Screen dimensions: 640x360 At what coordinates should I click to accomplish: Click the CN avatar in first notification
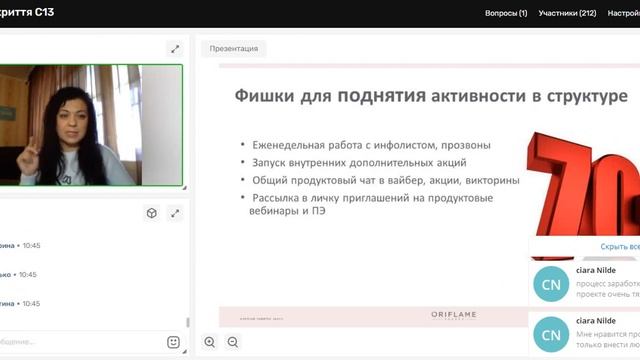coord(551,284)
